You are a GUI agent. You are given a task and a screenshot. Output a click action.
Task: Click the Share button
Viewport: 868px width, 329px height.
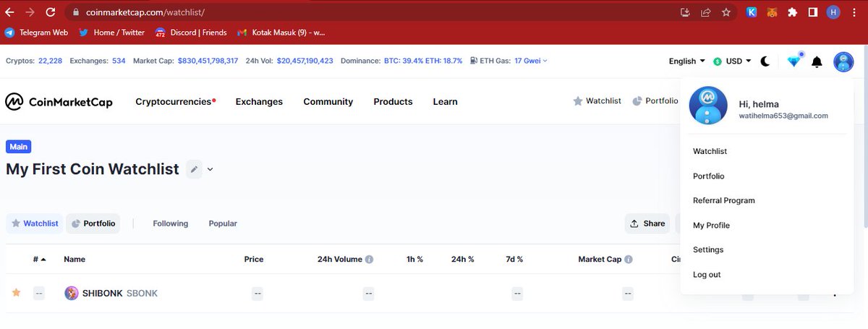pos(647,223)
